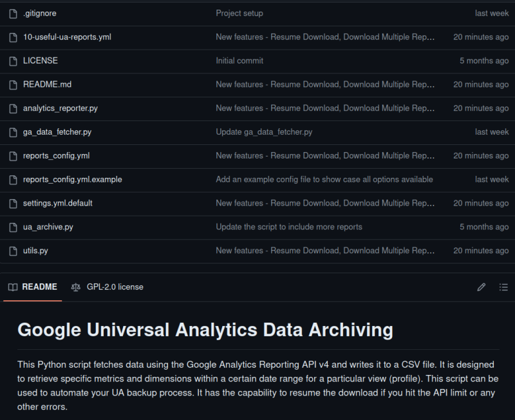Viewport: 515px width, 420px height.
Task: Click the edit README pencil icon
Action: [x=481, y=287]
